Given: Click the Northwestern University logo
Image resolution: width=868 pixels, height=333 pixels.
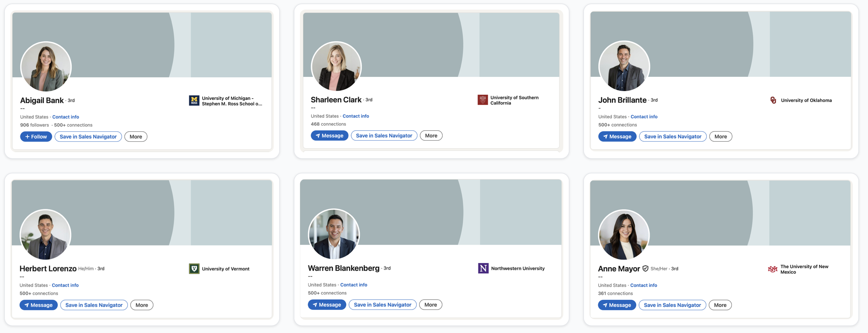Looking at the screenshot, I should (484, 268).
